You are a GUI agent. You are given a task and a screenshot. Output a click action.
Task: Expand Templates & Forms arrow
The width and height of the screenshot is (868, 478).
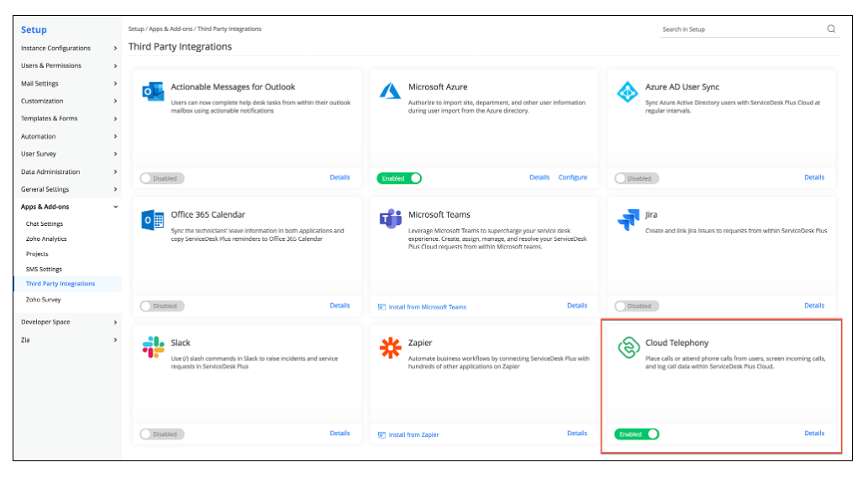pyautogui.click(x=115, y=119)
